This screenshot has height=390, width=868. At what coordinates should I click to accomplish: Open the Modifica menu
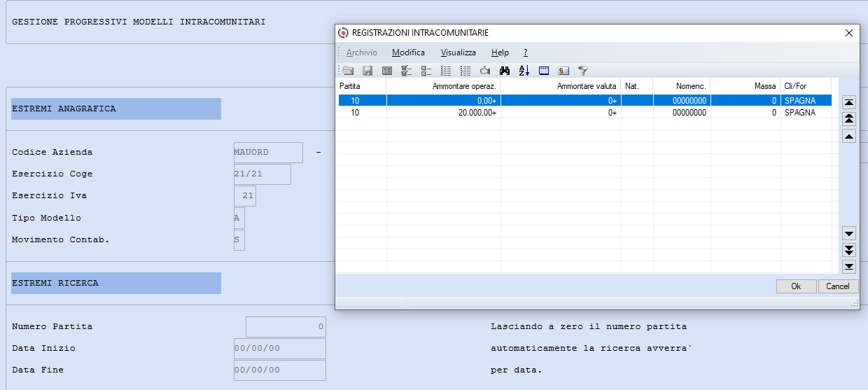408,53
